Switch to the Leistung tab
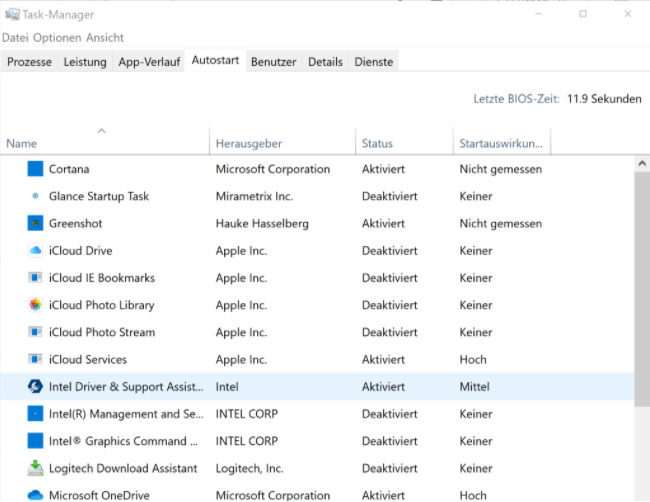This screenshot has width=650, height=502. [85, 62]
